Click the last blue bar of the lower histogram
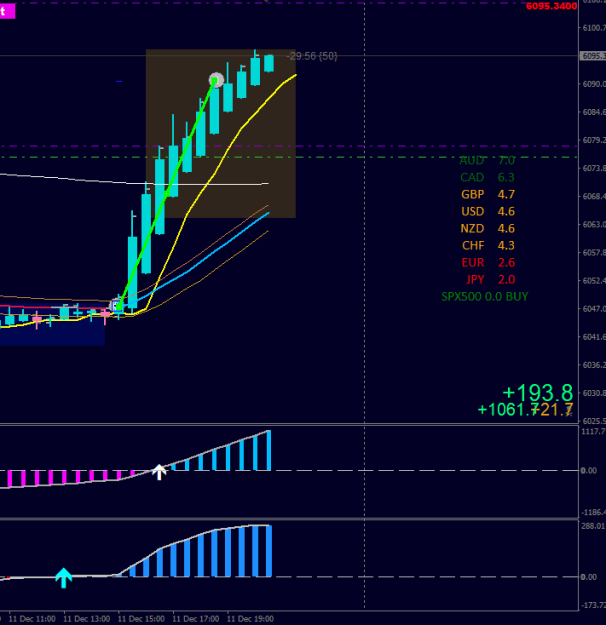This screenshot has height=625, width=606. (269, 551)
